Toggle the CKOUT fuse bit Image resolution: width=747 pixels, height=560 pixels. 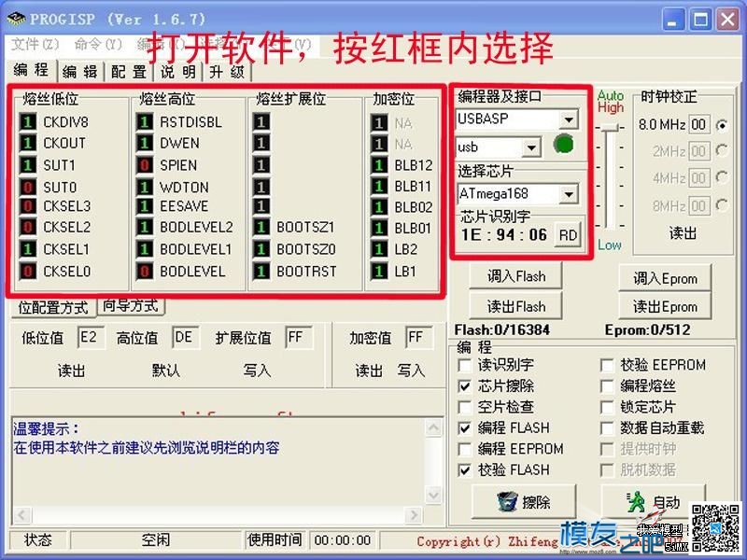pos(28,143)
